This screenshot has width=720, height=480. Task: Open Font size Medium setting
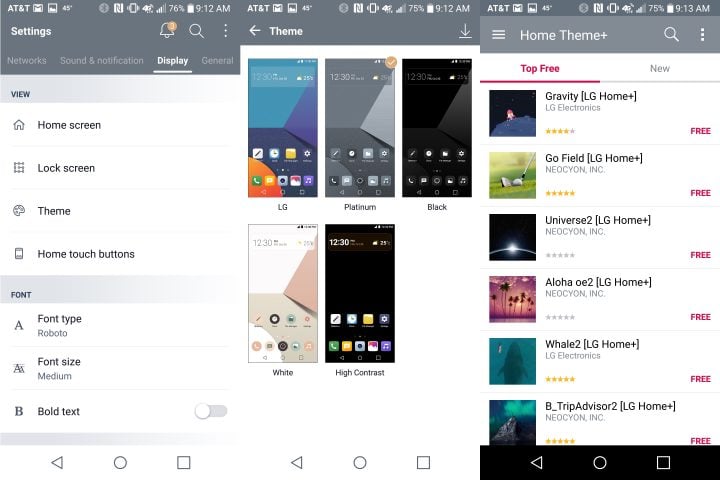click(120, 368)
